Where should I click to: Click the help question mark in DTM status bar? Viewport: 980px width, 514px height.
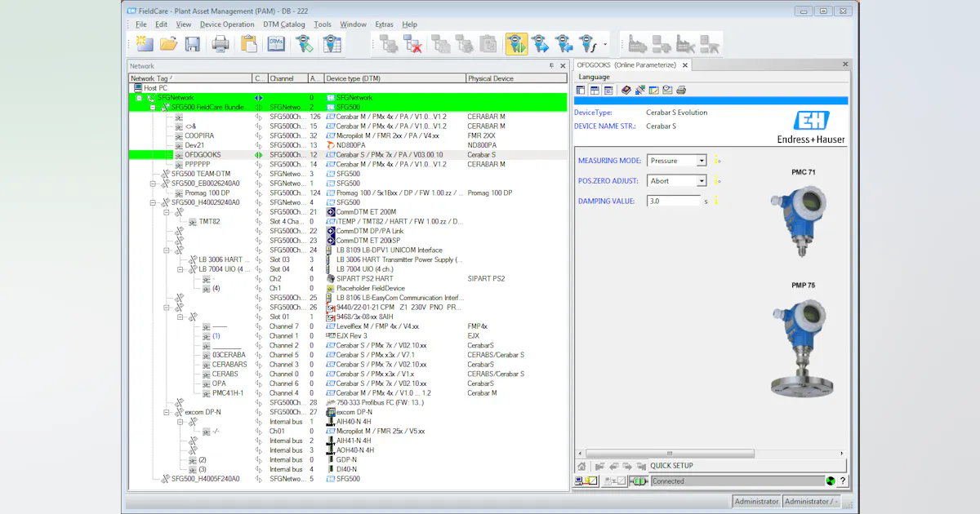843,481
